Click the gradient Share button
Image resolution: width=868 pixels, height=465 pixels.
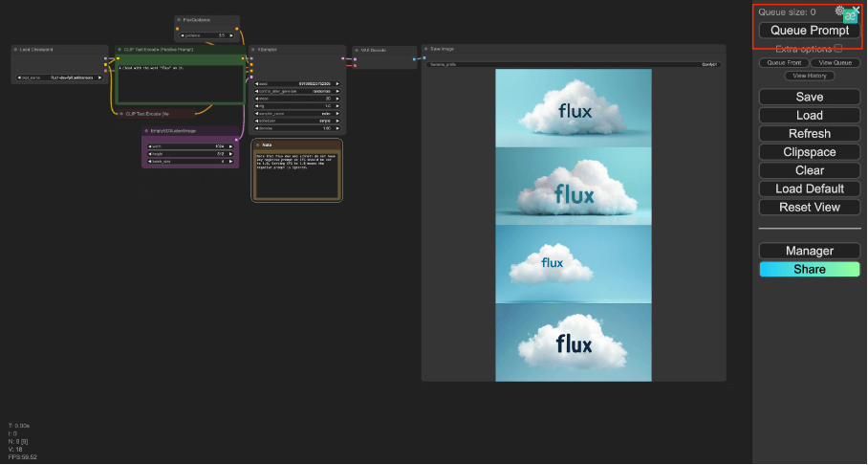[x=810, y=270]
